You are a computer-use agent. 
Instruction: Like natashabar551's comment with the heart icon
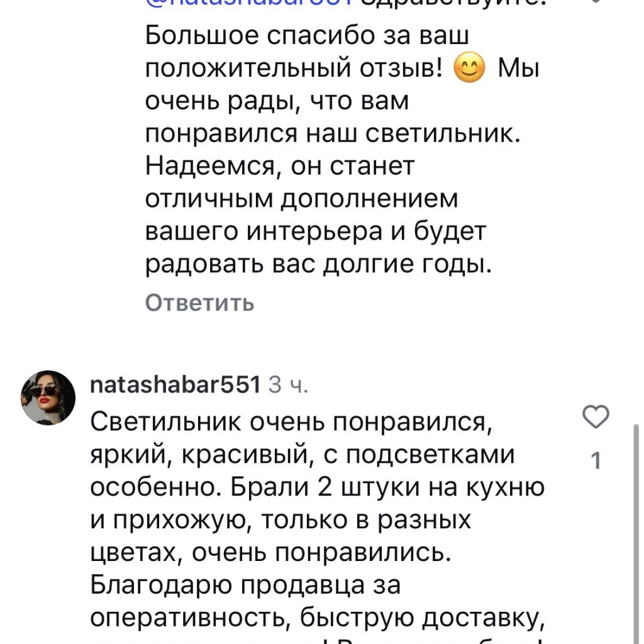pos(596,418)
